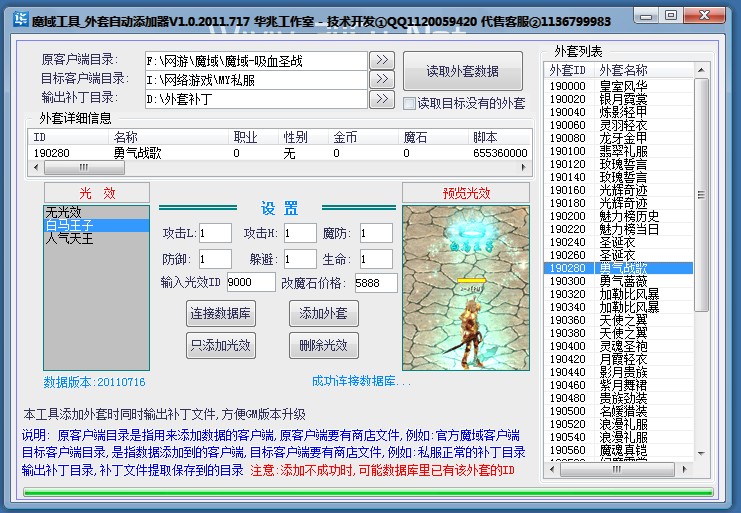Browse for 输出补丁目录 with >> button
741x513 pixels.
(383, 98)
